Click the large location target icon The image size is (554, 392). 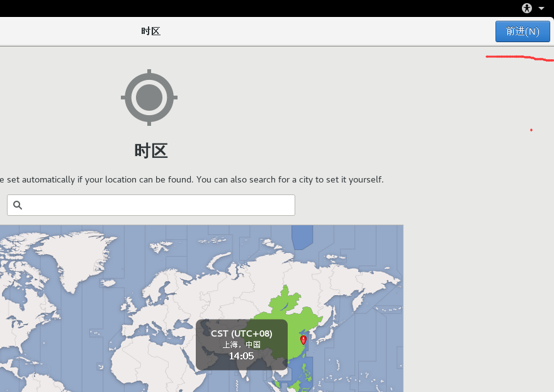(149, 98)
